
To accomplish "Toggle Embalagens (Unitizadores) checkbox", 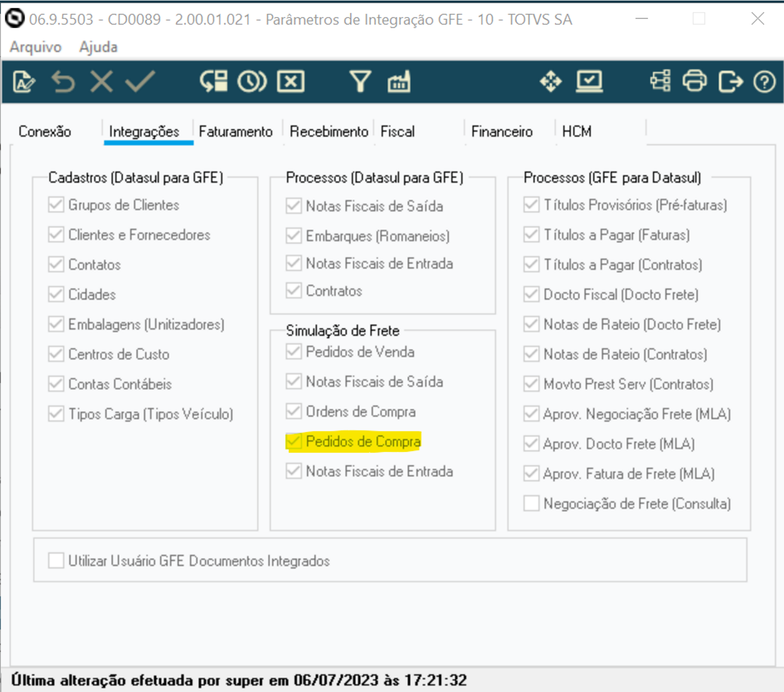I will point(56,324).
